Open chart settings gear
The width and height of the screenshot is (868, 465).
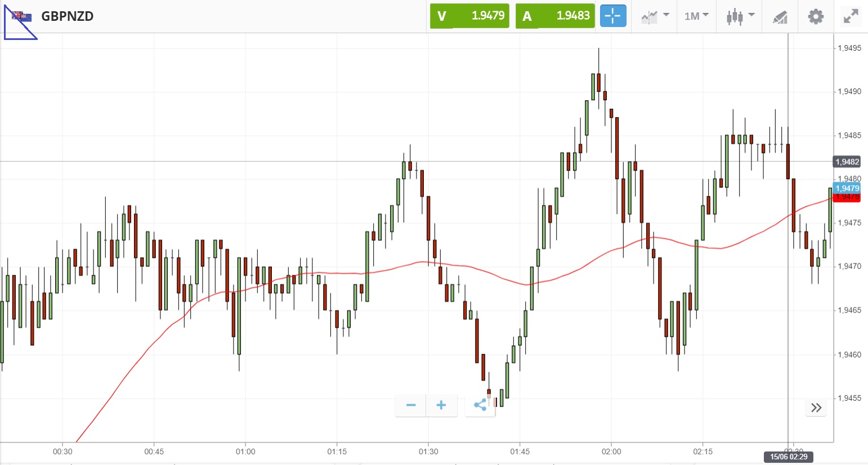pos(816,16)
